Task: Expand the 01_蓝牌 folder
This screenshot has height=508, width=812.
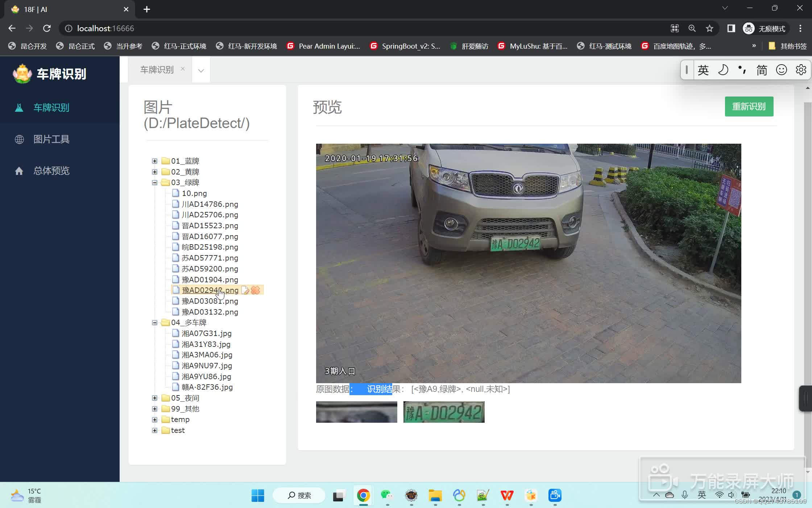Action: [155, 161]
